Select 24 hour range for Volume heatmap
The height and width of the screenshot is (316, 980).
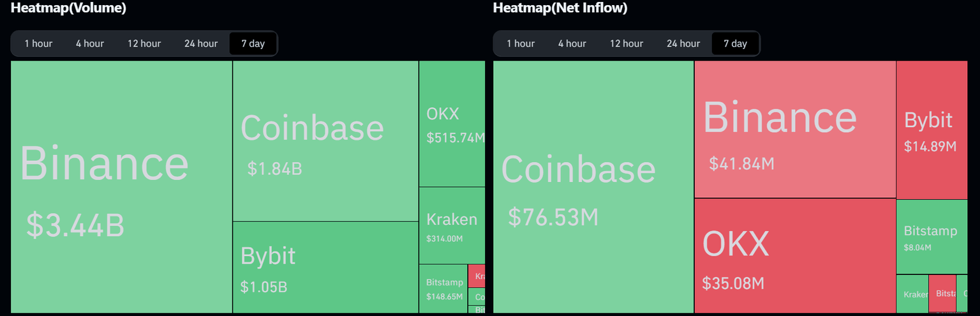(201, 43)
